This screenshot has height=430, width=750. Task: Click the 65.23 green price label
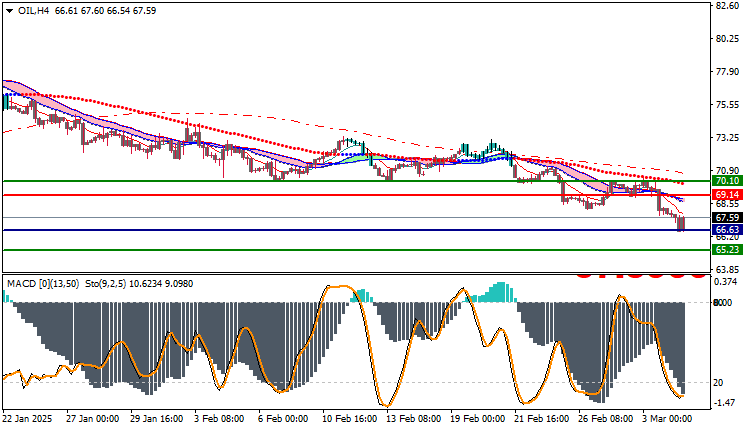tap(727, 250)
